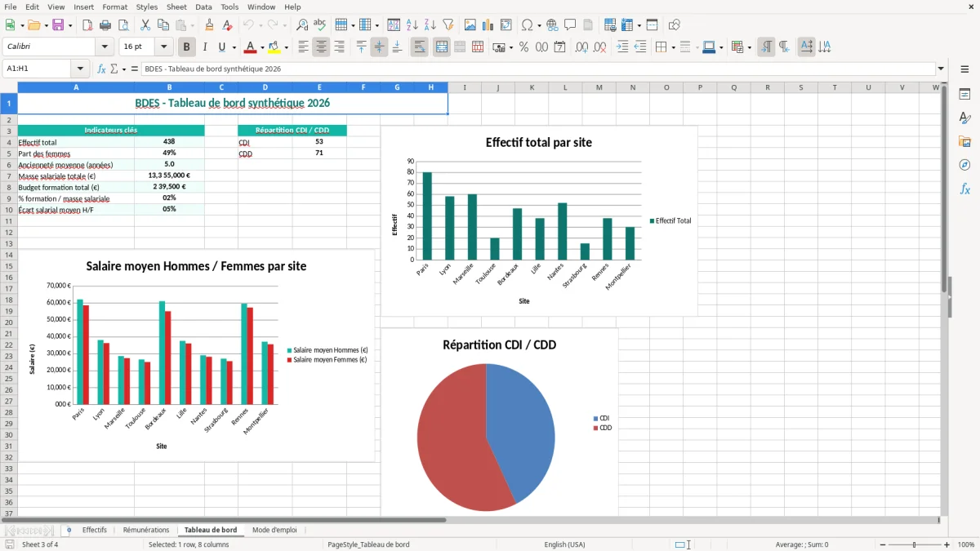Open the Sheet menu
Screen dimensions: 980x551
tap(176, 7)
